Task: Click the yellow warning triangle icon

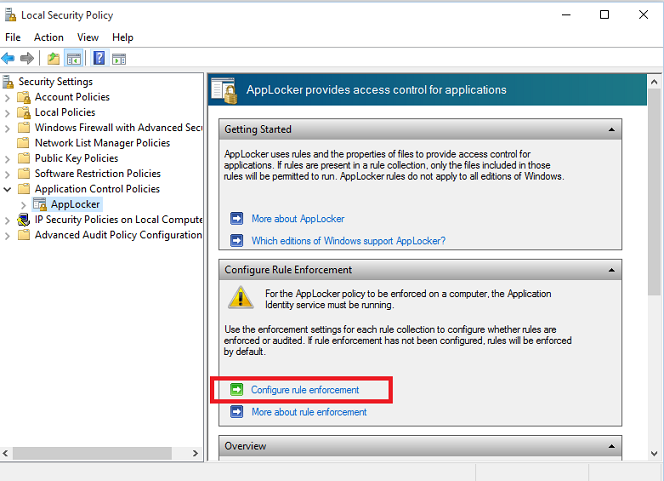Action: tap(240, 297)
